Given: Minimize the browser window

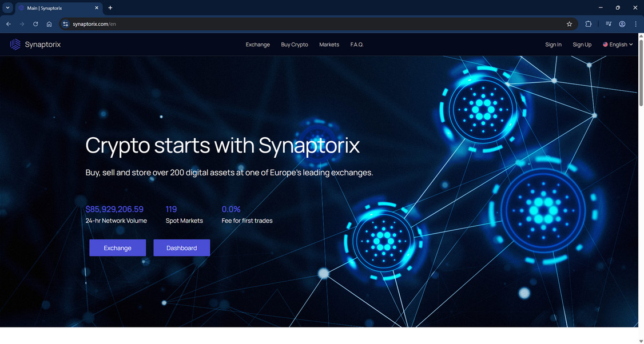Looking at the screenshot, I should coord(601,8).
